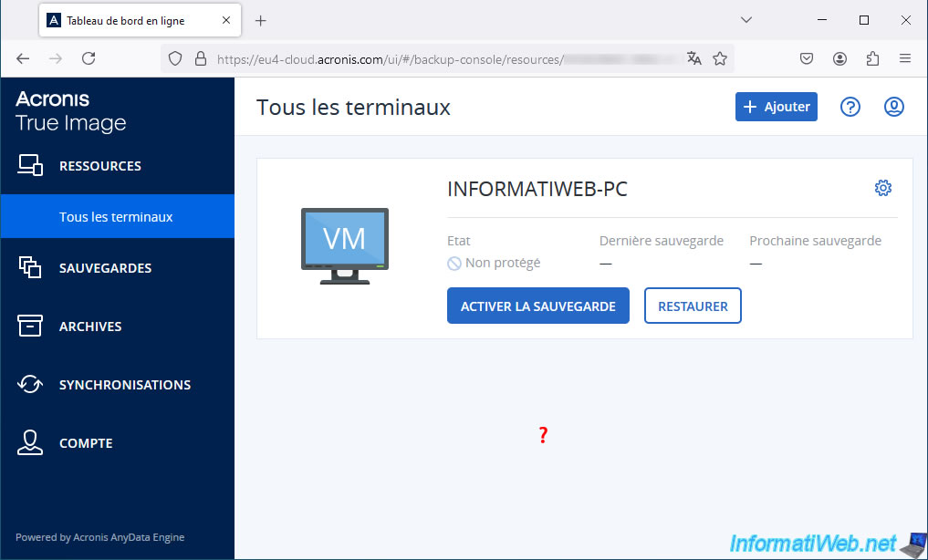Open the INFORMATIWEB-PC gear settings
Image resolution: width=928 pixels, height=560 pixels.
pos(883,188)
